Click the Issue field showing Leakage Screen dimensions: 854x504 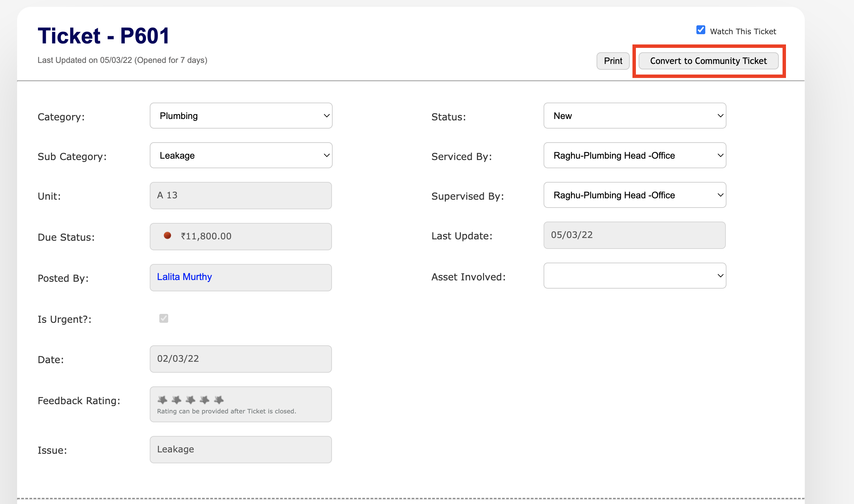click(x=241, y=450)
